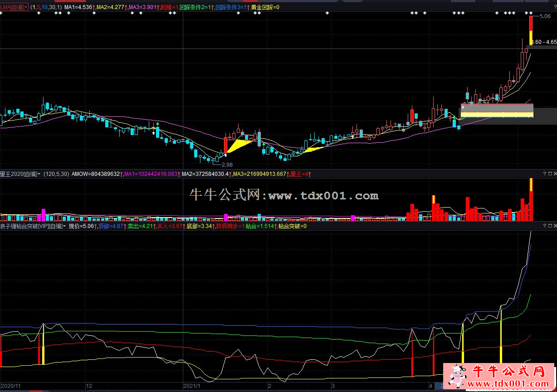
Task: Close the 浪子缠粘合突破 indicator panel
Action: pyautogui.click(x=554, y=225)
